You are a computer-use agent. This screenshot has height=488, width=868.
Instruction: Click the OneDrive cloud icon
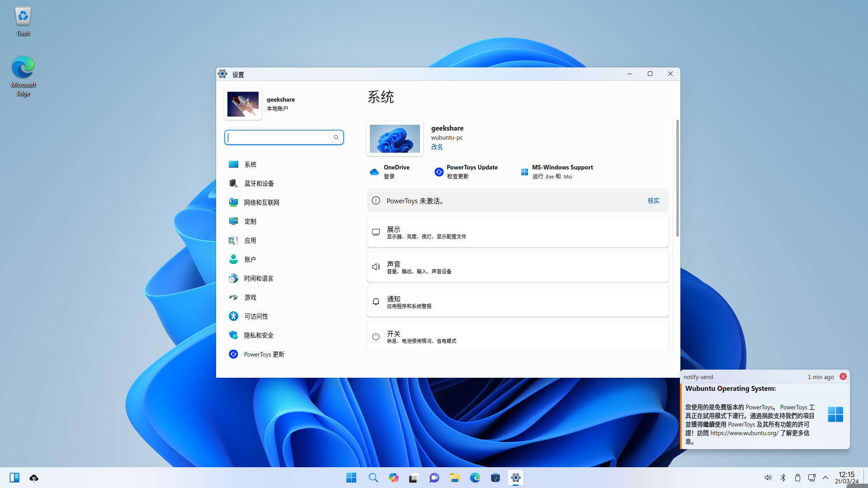(x=374, y=172)
